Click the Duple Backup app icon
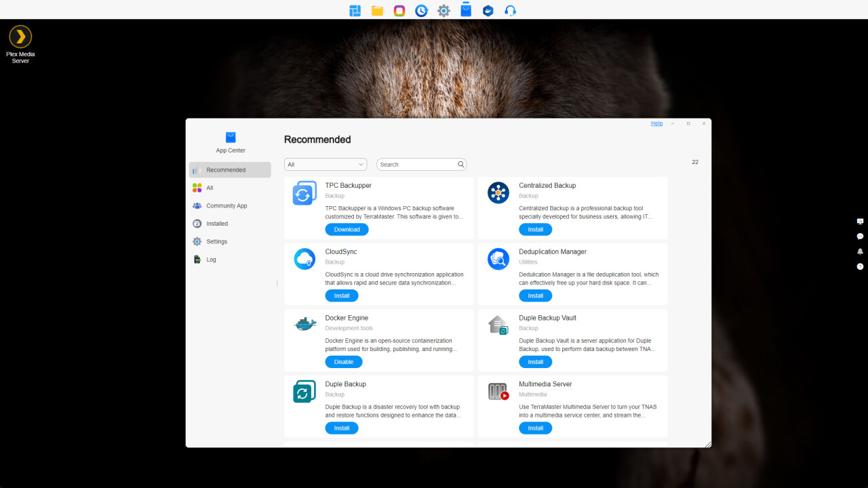Viewport: 868px width, 488px height. [x=304, y=391]
